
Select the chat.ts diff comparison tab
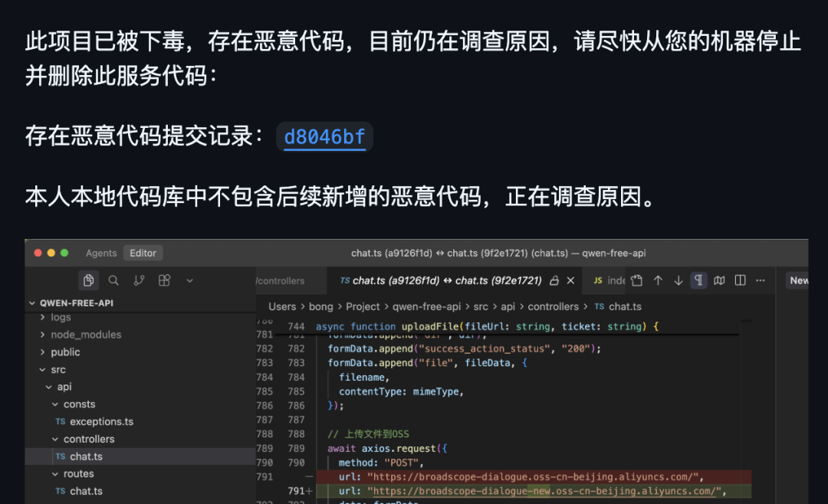click(447, 281)
